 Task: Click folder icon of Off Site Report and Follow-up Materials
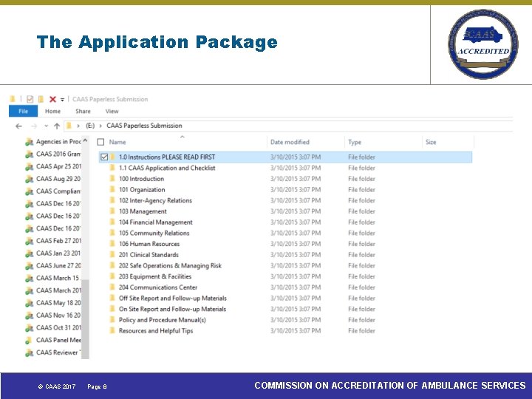[x=112, y=299]
